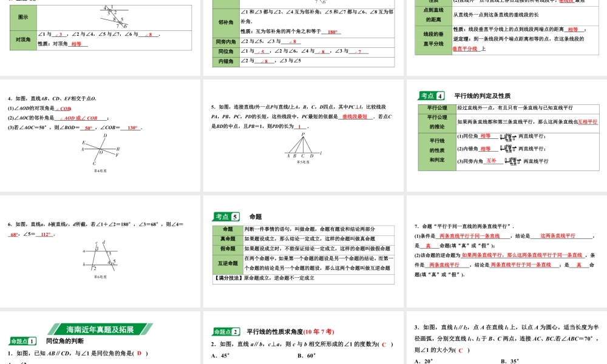Select the 海南近年真题及拓展 banner
Screen dimensions: 607x364
pyautogui.click(x=100, y=329)
